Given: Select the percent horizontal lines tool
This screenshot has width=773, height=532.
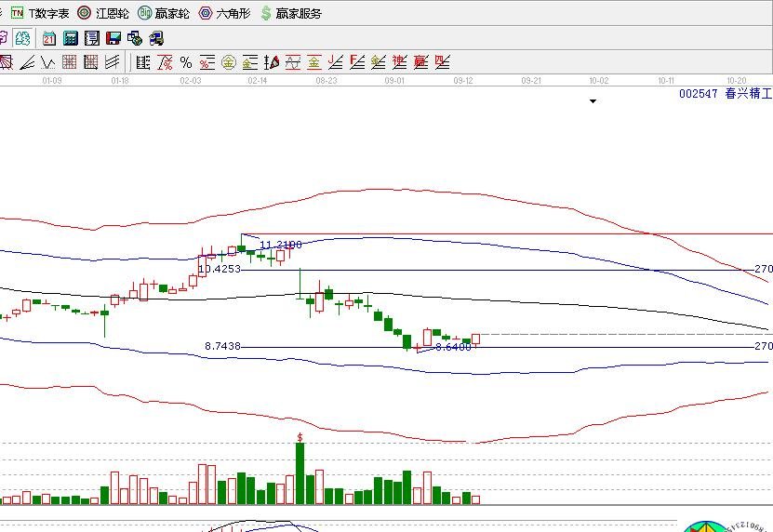Looking at the screenshot, I should tap(207, 62).
